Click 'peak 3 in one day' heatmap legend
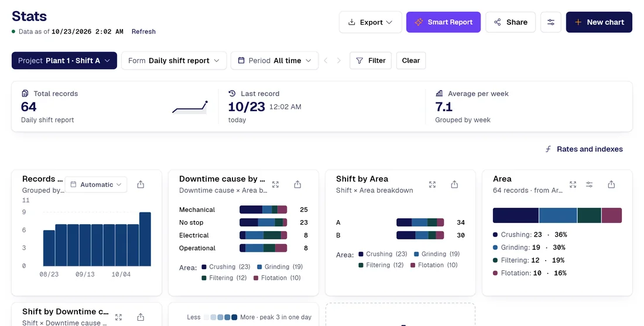The image size is (644, 326). (284, 317)
